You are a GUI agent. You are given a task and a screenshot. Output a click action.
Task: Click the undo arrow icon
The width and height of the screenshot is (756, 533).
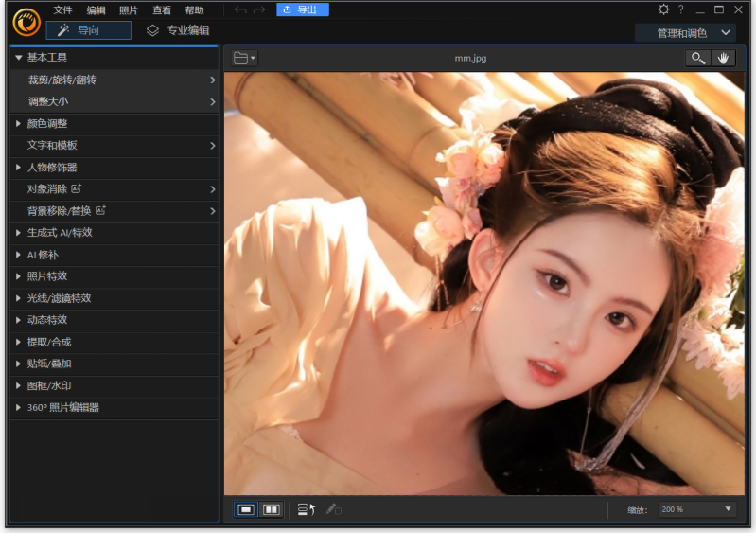tap(240, 10)
